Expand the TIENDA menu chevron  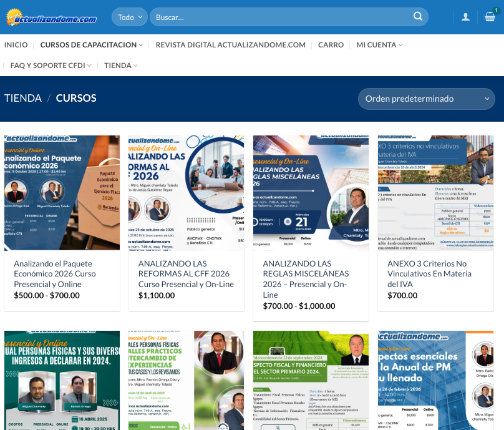pos(135,66)
